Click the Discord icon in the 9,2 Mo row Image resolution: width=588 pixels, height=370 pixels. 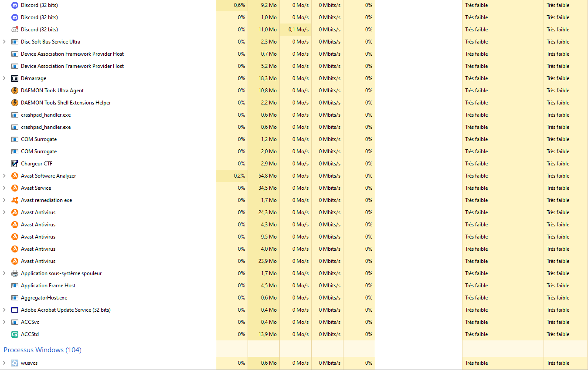[x=15, y=5]
